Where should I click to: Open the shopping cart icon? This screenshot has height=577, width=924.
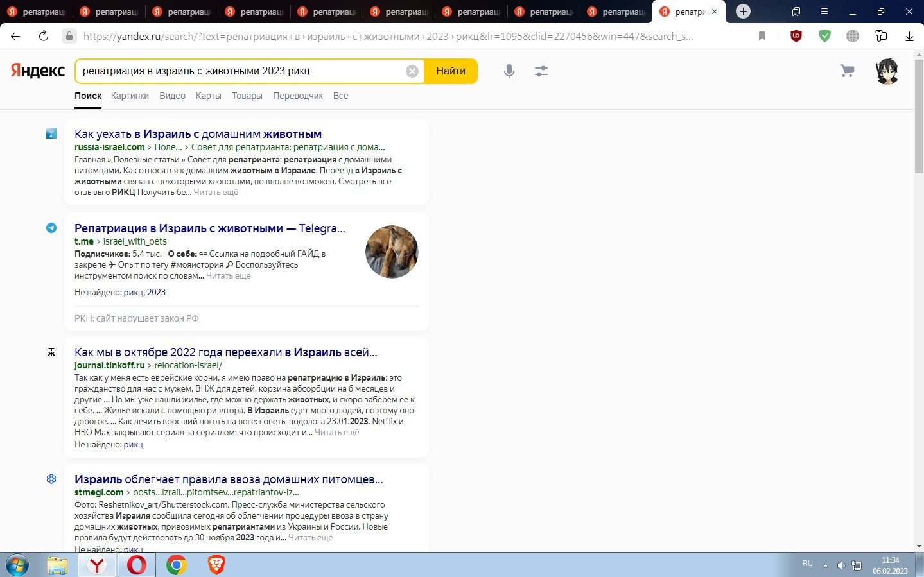pyautogui.click(x=848, y=71)
